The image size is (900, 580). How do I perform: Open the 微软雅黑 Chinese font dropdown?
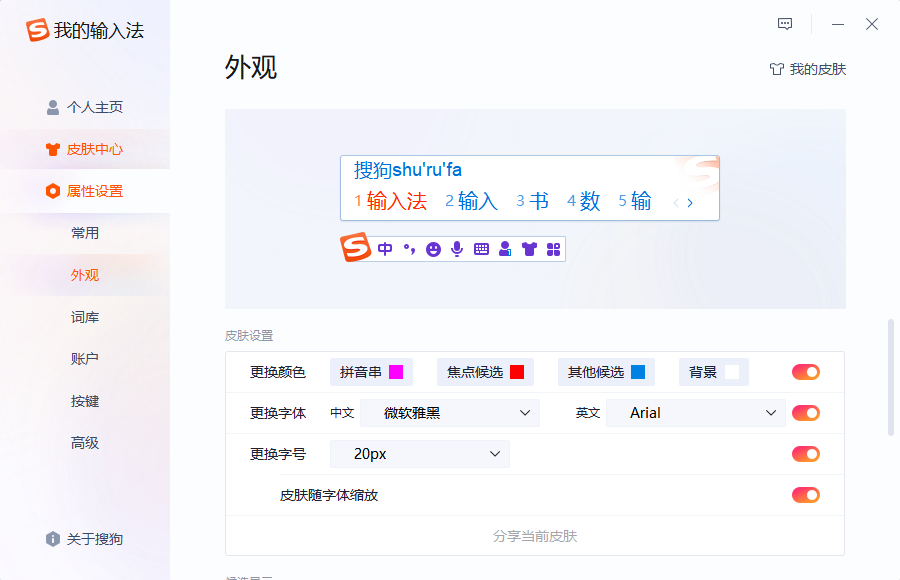(450, 413)
